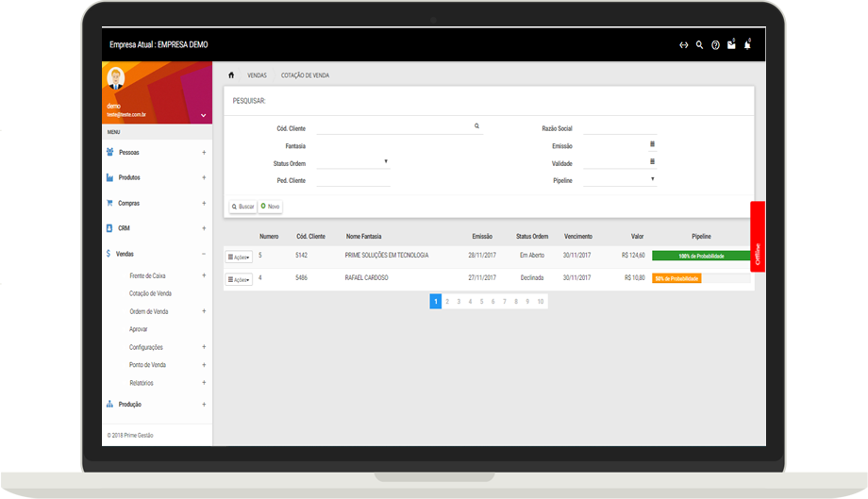Viewport: 868px width, 499px height.
Task: Expand the Status Ordem dropdown
Action: click(x=386, y=161)
